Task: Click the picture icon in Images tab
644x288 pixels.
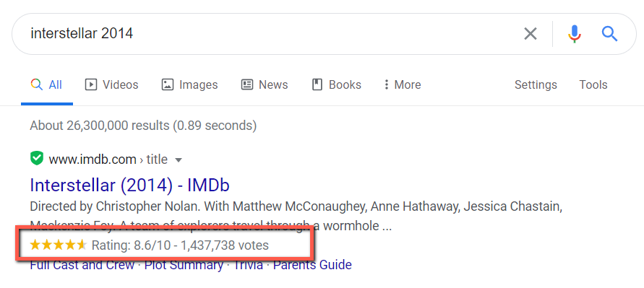Action: click(x=168, y=85)
